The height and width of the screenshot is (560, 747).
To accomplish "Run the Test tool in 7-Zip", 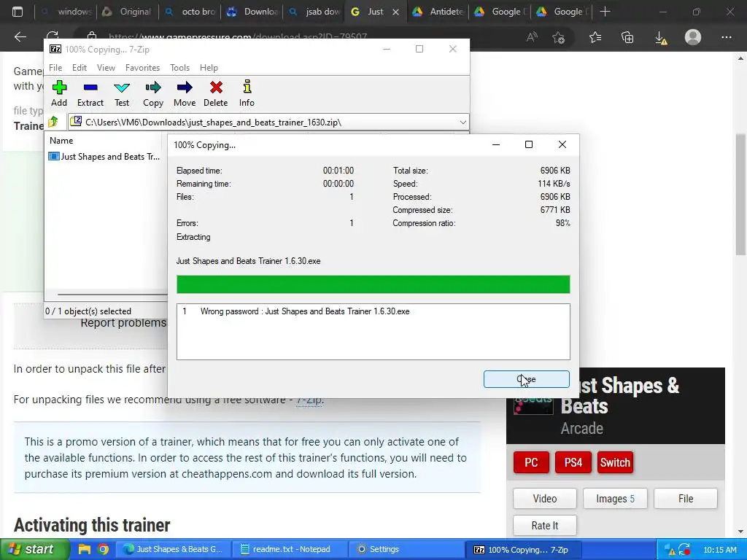I will (122, 93).
